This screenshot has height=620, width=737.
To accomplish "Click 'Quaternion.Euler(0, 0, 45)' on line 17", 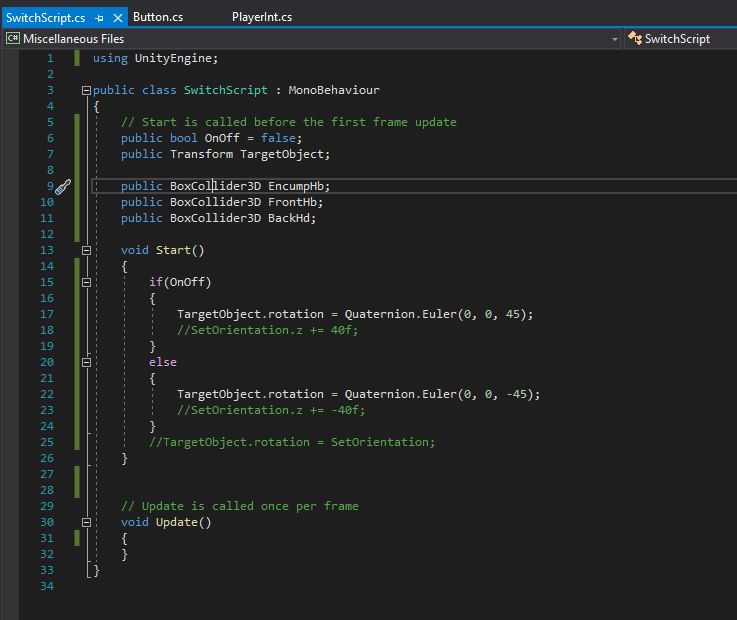I will coord(435,314).
